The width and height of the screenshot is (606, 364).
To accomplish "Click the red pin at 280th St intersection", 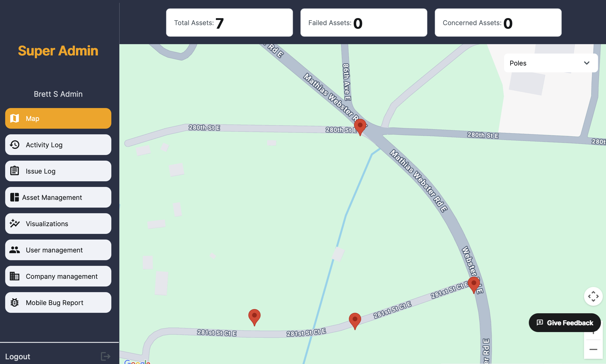I will click(x=360, y=126).
